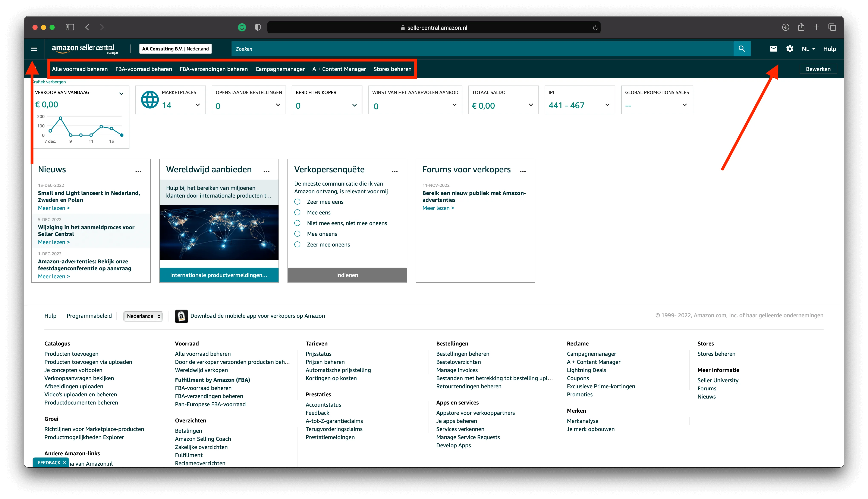Open a new tab with plus icon
The width and height of the screenshot is (868, 499).
(x=816, y=27)
